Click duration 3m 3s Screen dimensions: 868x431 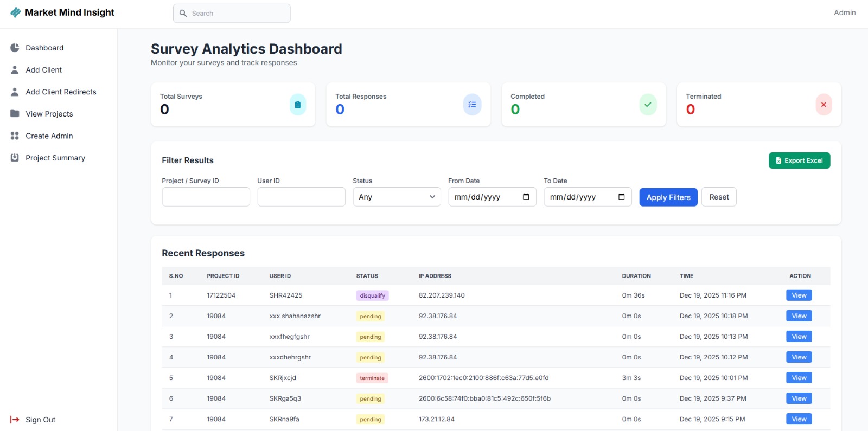(631, 378)
